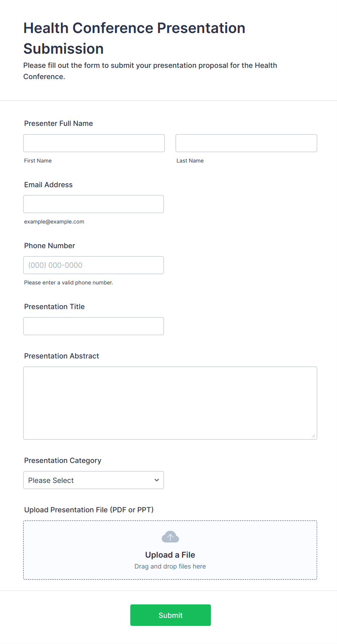Click into the Email Address field
The width and height of the screenshot is (337, 644).
(x=93, y=204)
